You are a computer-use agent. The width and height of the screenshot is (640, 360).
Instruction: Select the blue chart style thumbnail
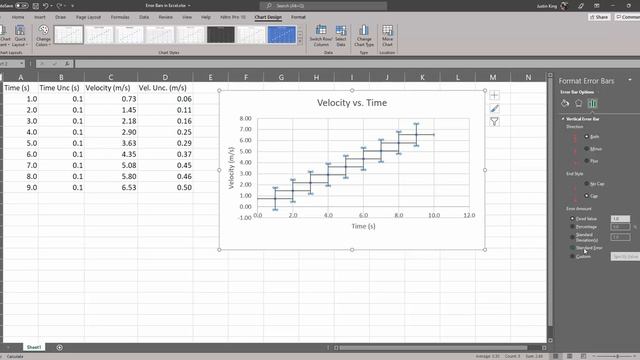click(x=282, y=35)
